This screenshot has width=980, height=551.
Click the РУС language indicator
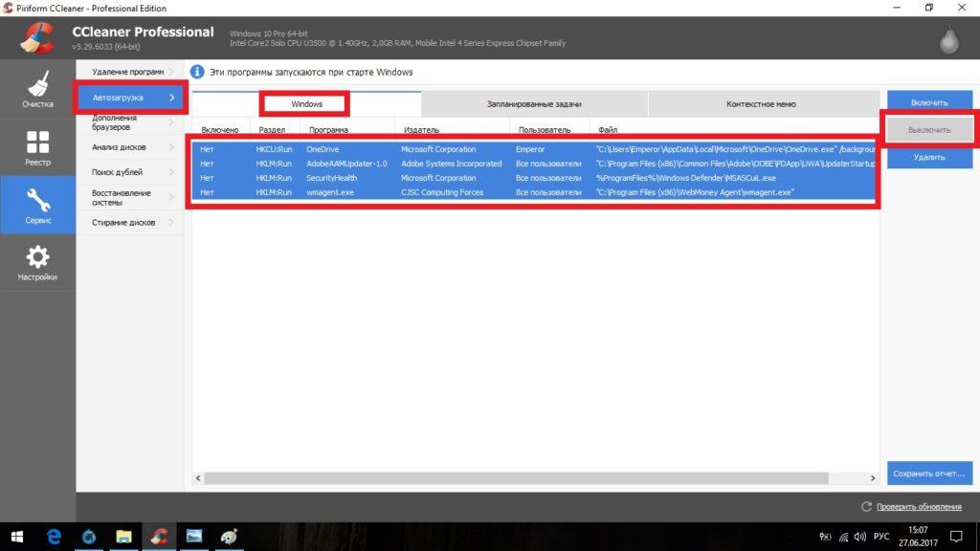click(x=881, y=537)
